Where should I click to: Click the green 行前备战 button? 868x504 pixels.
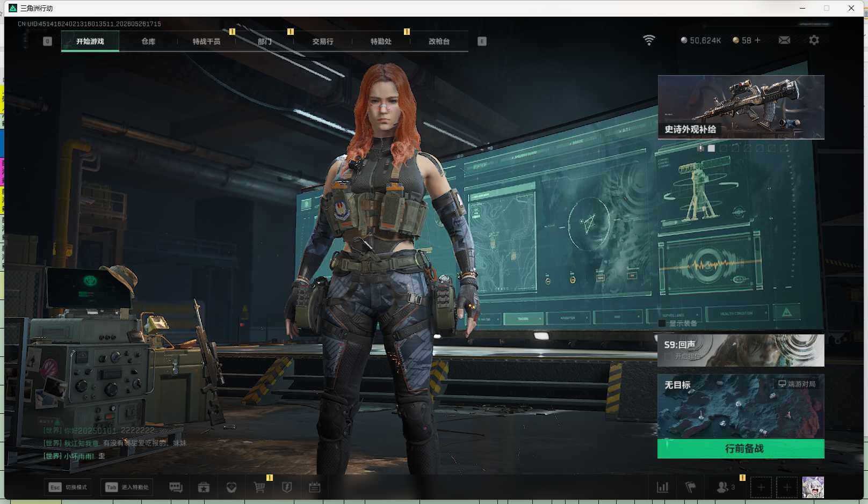[741, 449]
